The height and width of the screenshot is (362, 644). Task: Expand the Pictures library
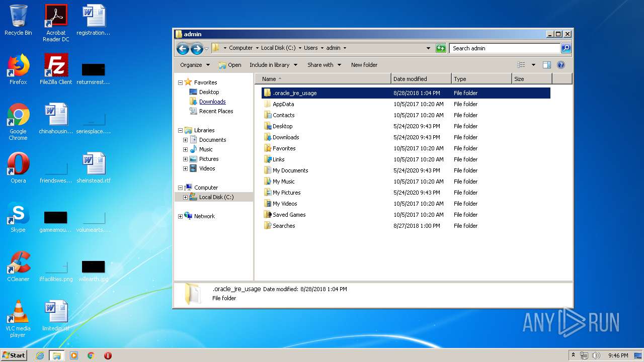[x=185, y=159]
